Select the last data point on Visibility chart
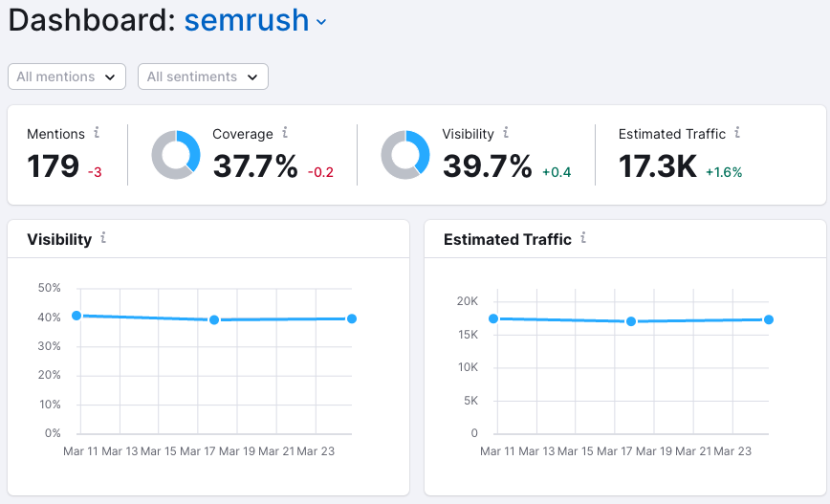Screen dimensions: 830x504 tap(352, 318)
